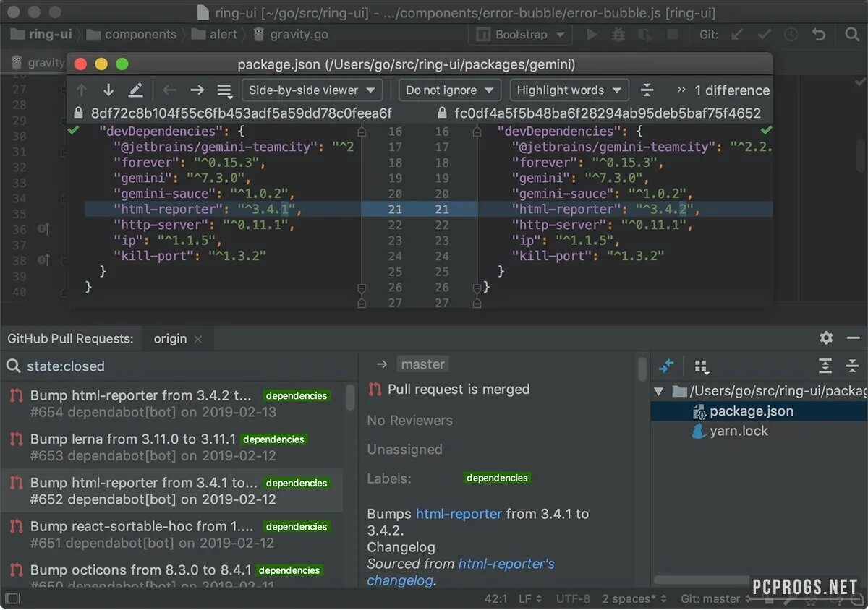The width and height of the screenshot is (868, 610).
Task: Run the Bootstrap configuration
Action: [592, 34]
